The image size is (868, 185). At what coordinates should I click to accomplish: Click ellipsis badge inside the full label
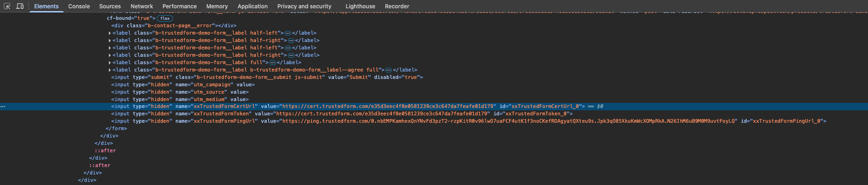[x=273, y=63]
